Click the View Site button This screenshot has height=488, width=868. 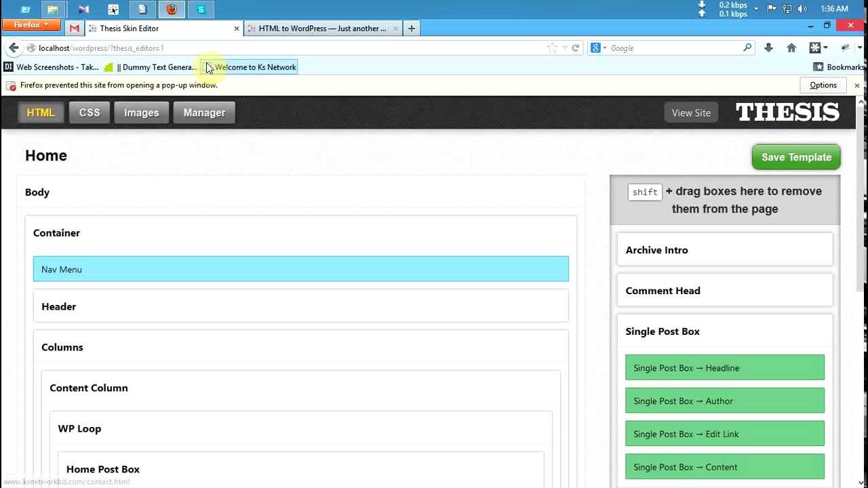(x=691, y=113)
